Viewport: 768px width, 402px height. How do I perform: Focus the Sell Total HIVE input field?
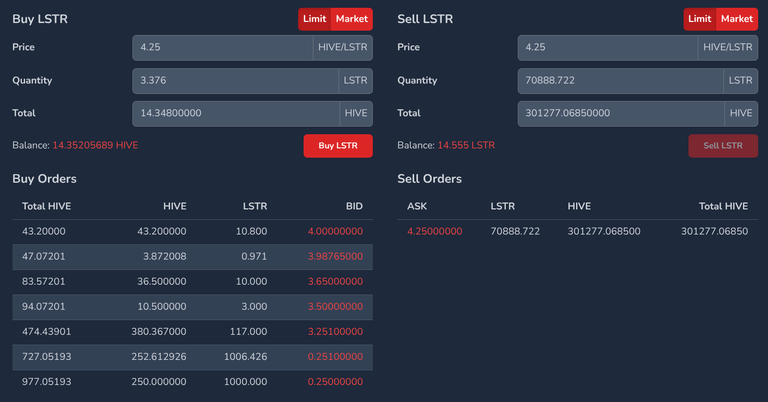pos(621,114)
